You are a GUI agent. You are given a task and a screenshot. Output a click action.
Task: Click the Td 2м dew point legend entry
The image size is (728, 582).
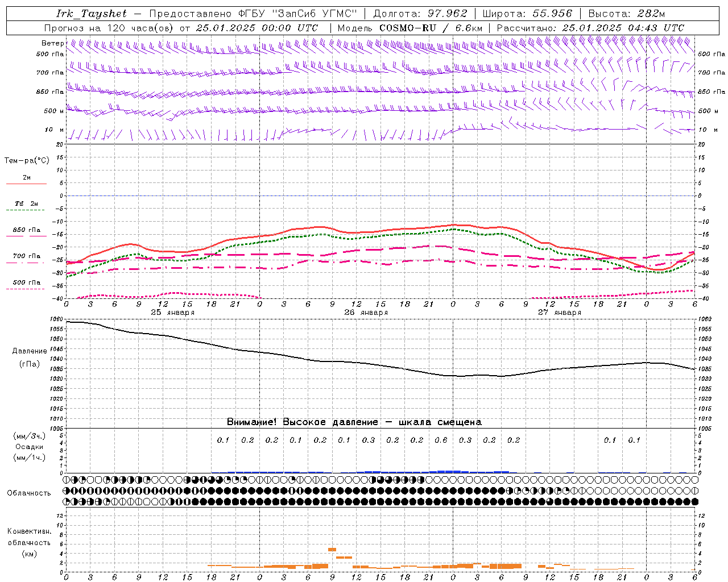click(x=26, y=206)
